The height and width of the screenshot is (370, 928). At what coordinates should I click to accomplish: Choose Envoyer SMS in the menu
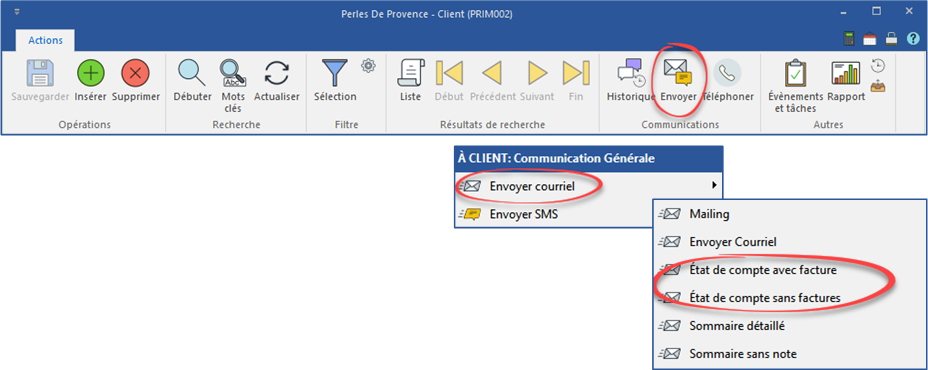tap(553, 214)
